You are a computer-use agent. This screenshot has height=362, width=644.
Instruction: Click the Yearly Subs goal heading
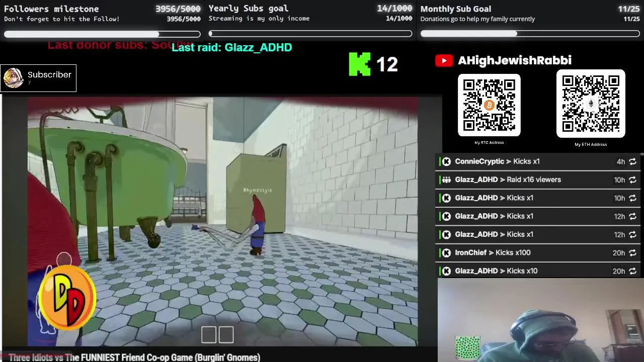point(249,9)
